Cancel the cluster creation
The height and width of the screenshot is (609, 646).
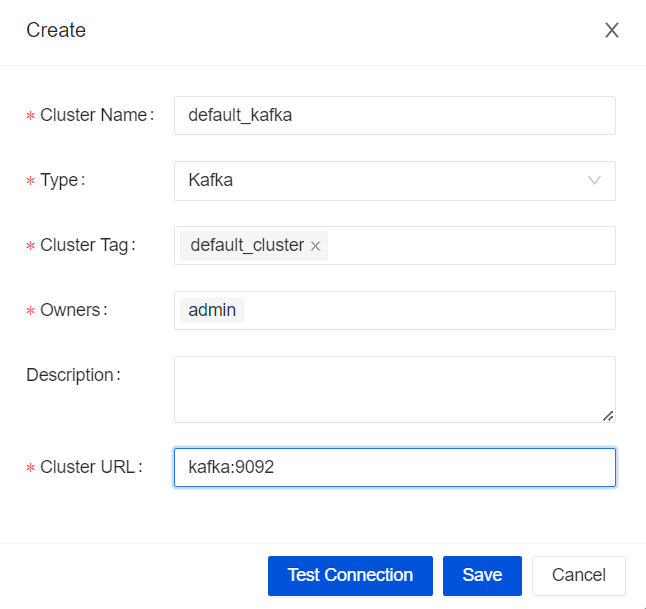click(x=579, y=576)
